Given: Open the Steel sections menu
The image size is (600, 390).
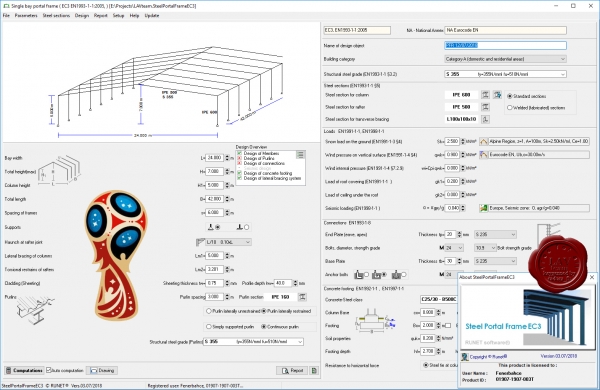Looking at the screenshot, I should coord(56,16).
